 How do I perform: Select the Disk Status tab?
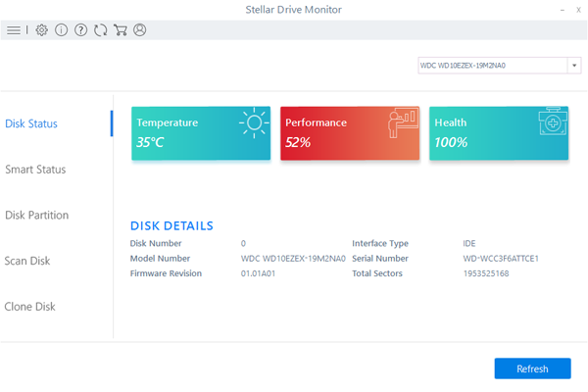pyautogui.click(x=31, y=123)
